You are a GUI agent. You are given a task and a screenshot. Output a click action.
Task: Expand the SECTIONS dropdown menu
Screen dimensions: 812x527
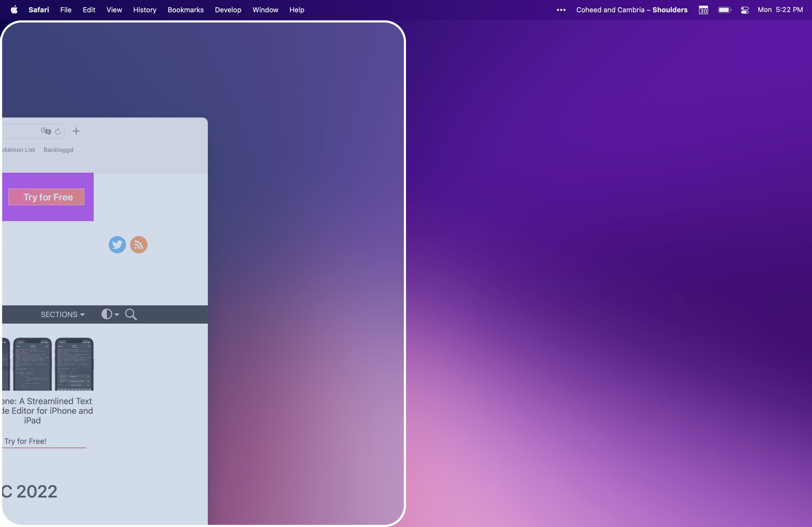62,314
